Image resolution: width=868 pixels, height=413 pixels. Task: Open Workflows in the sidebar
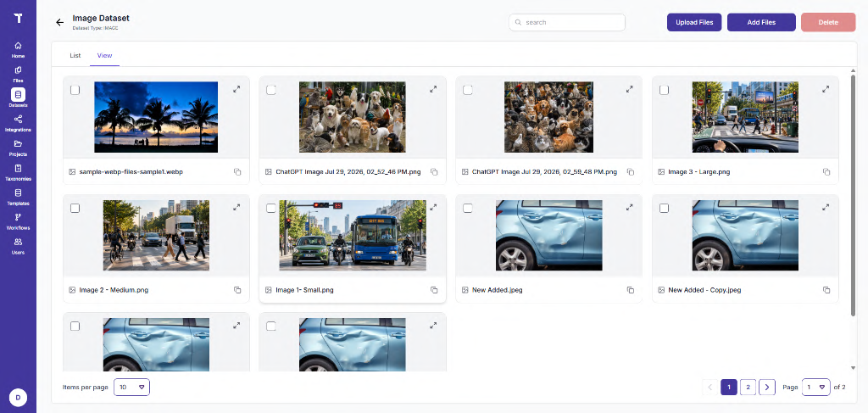coord(18,220)
